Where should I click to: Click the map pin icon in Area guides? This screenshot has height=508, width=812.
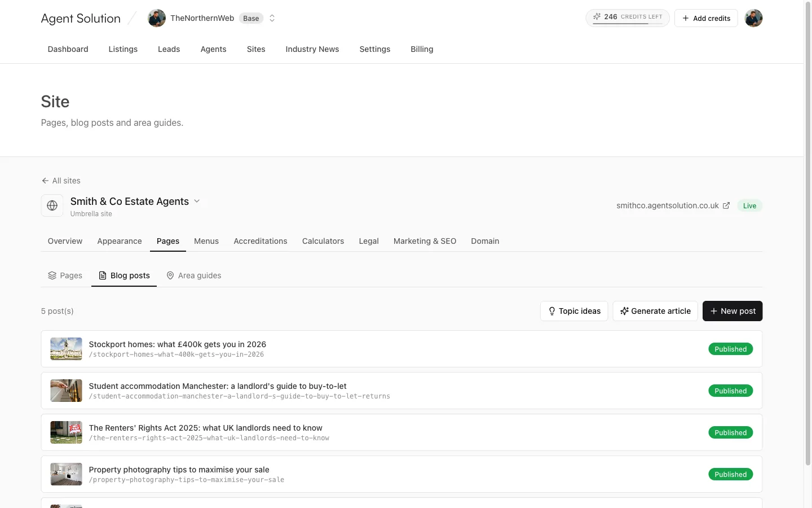tap(170, 275)
